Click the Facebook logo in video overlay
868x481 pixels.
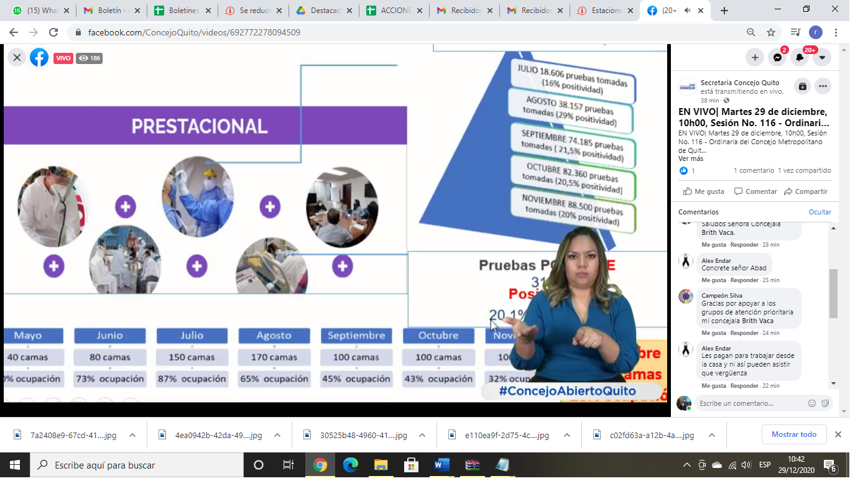(x=39, y=58)
